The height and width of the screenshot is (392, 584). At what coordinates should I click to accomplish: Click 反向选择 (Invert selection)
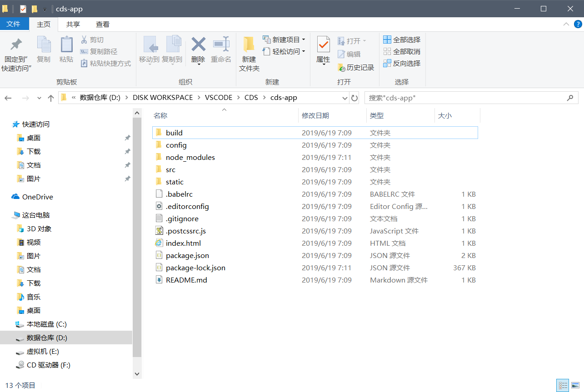(x=402, y=63)
